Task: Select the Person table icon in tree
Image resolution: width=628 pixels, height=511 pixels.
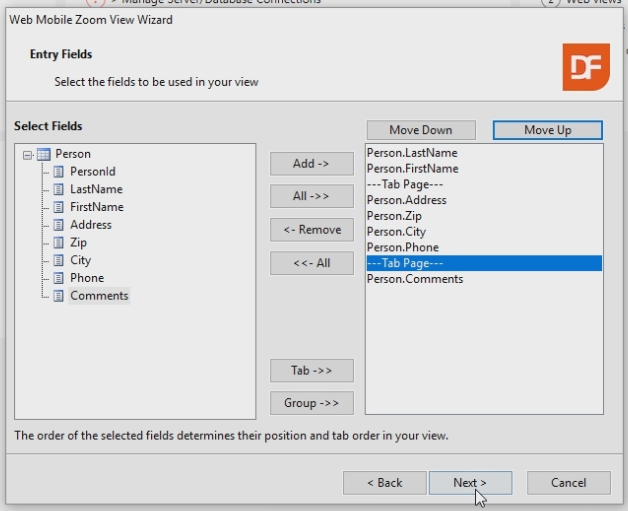Action: pos(43,154)
